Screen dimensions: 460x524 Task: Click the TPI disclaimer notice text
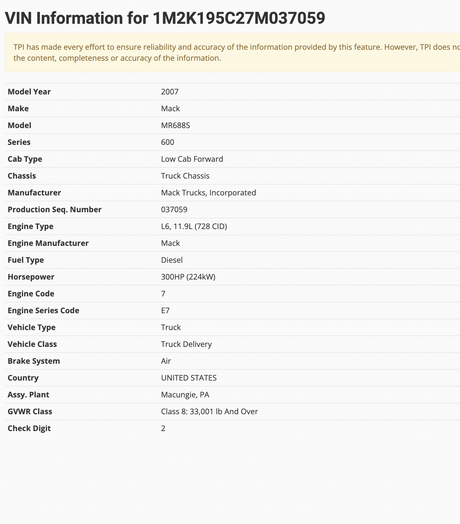(236, 52)
